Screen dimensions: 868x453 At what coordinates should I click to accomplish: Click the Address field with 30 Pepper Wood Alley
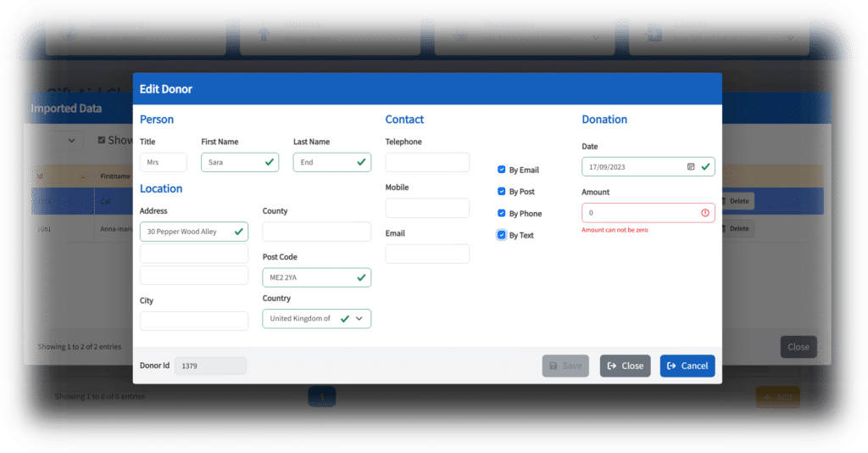pyautogui.click(x=194, y=232)
